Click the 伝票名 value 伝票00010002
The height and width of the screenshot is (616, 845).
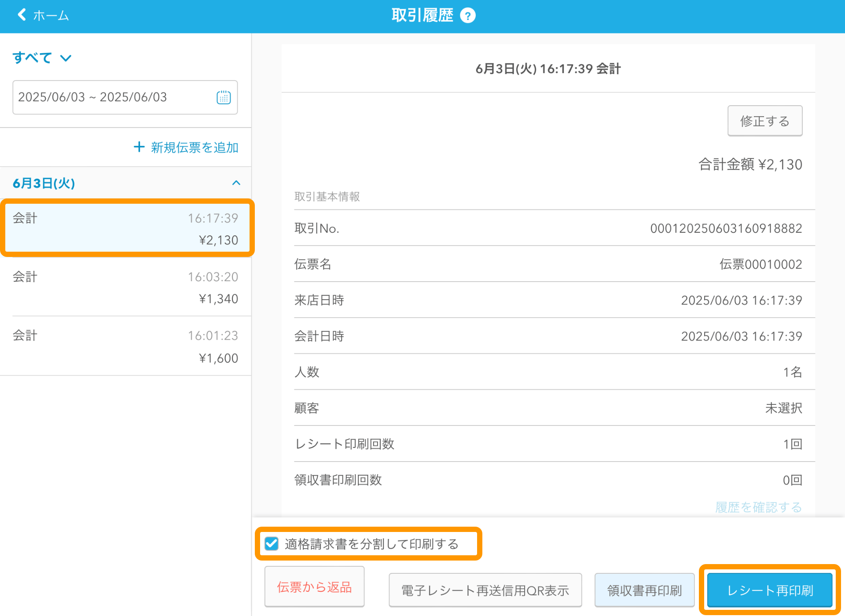pos(760,264)
